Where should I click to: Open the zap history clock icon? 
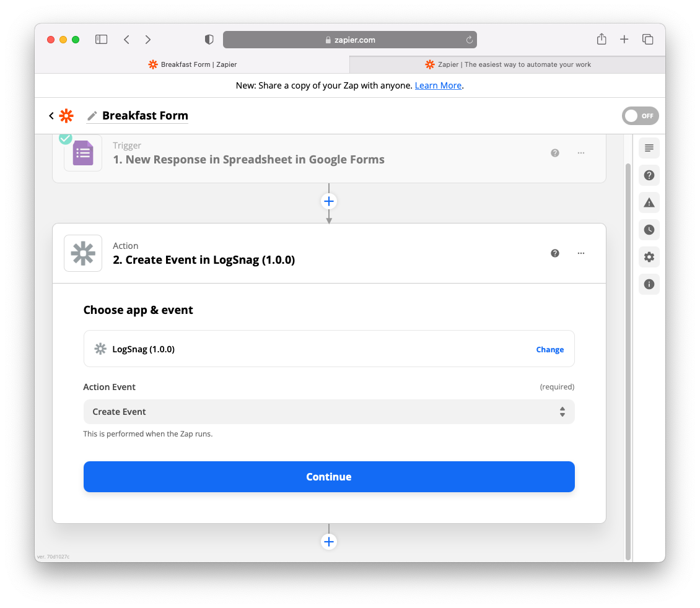(649, 230)
